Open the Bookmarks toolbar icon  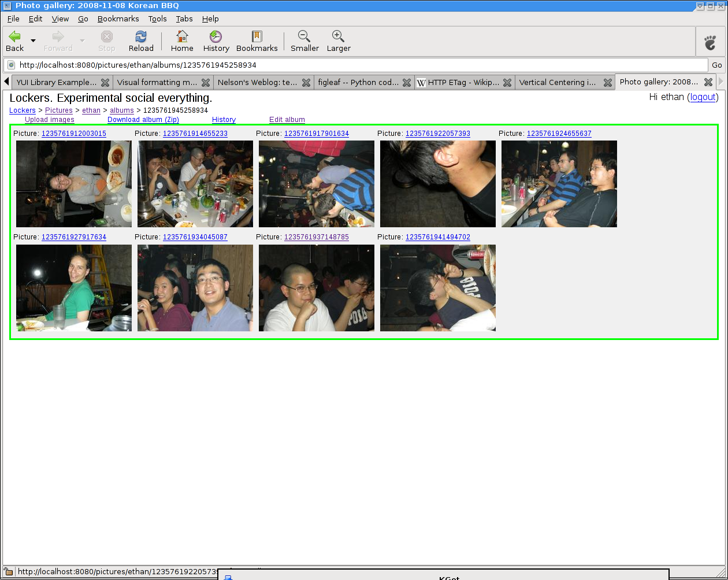click(257, 41)
